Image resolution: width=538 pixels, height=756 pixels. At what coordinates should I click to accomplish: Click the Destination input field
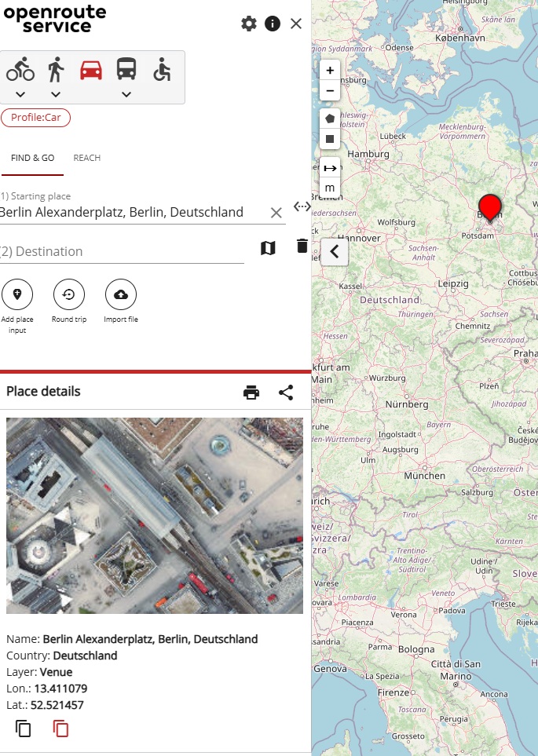click(122, 252)
